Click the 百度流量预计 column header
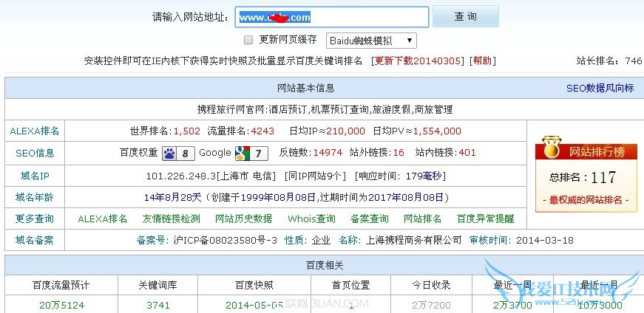The image size is (644, 313). click(61, 285)
